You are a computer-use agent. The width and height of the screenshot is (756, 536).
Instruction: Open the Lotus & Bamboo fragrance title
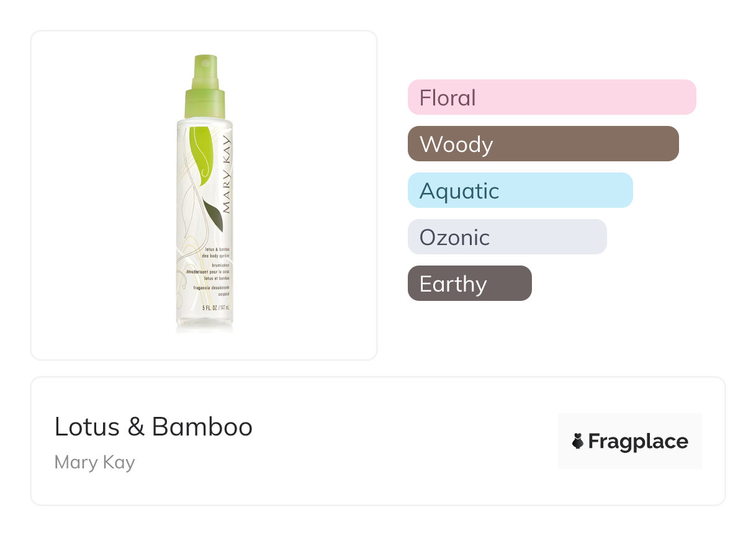click(x=153, y=427)
